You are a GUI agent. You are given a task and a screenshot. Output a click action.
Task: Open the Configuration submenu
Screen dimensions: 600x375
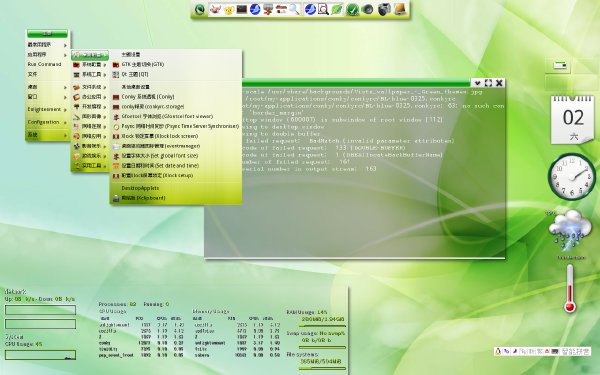[x=47, y=122]
